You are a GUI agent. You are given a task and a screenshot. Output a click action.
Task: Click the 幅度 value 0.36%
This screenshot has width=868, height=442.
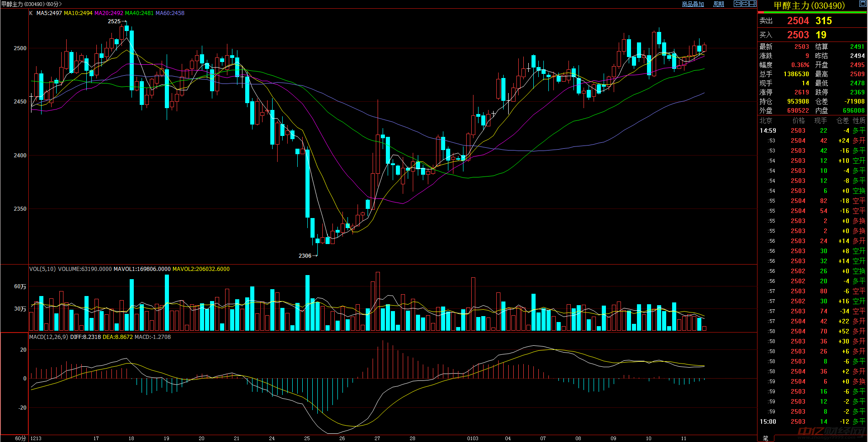[x=800, y=65]
